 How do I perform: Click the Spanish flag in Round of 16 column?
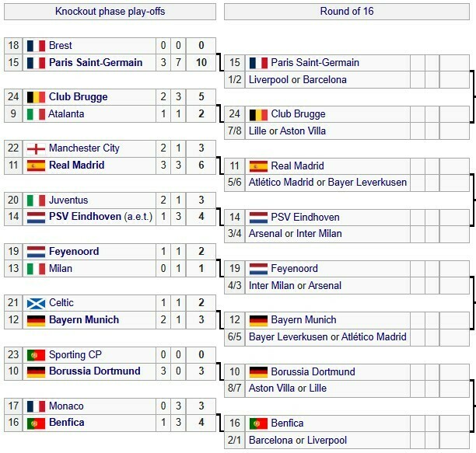pyautogui.click(x=257, y=166)
